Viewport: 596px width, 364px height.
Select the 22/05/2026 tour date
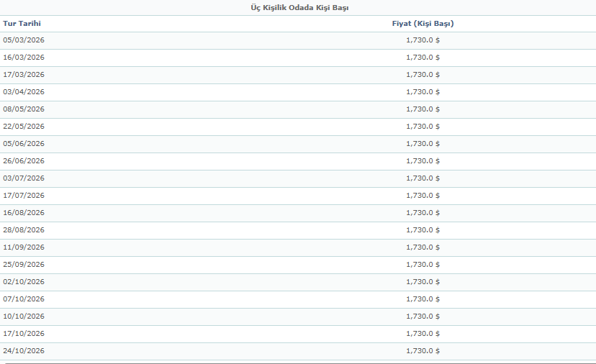tap(24, 127)
